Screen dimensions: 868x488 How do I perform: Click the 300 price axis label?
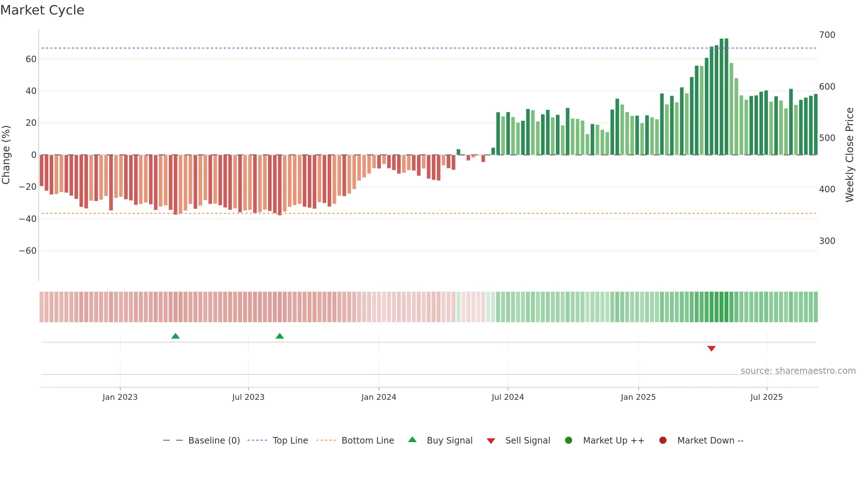click(827, 241)
